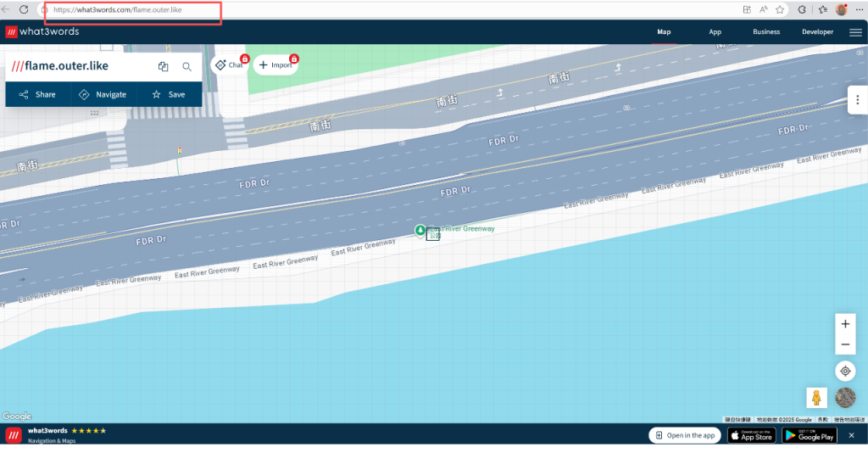Viewport: 868px width, 453px height.
Task: Select the Street View pegman
Action: [x=817, y=398]
